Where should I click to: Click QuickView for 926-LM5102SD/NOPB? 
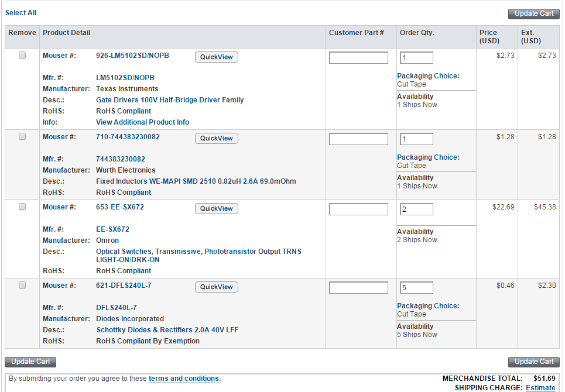tap(217, 57)
